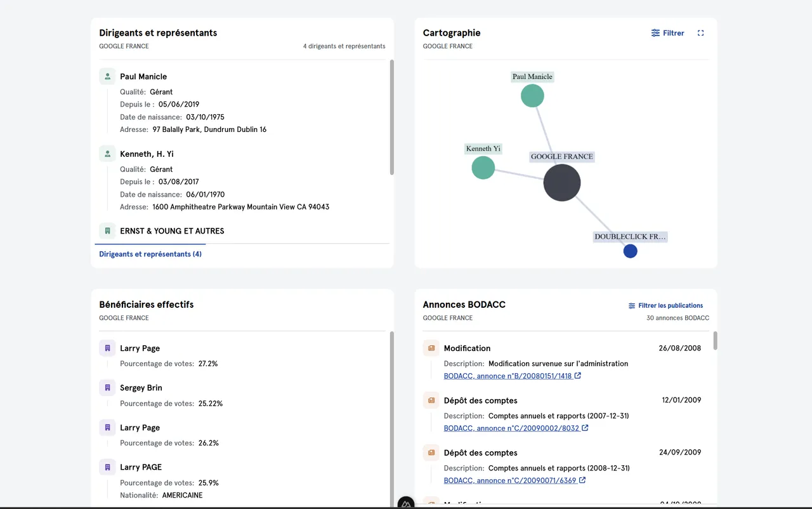
Task: Click the address 97 Balally Park, Dundrum Dublin 16
Action: (x=209, y=129)
